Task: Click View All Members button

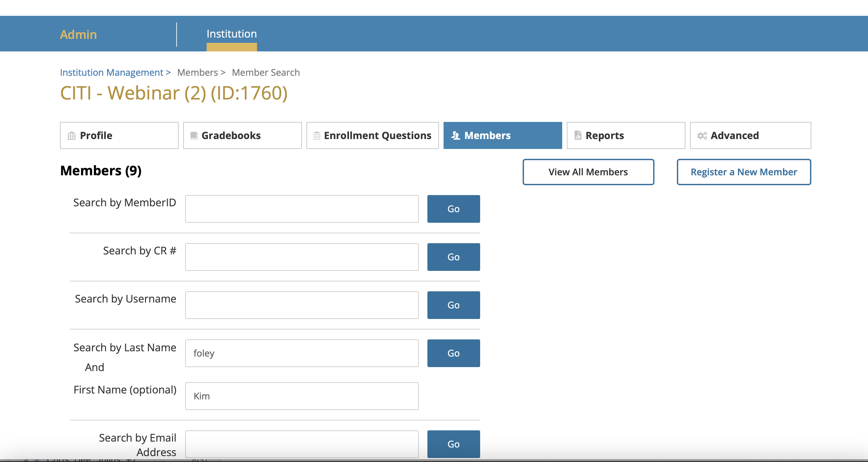Action: coord(588,172)
